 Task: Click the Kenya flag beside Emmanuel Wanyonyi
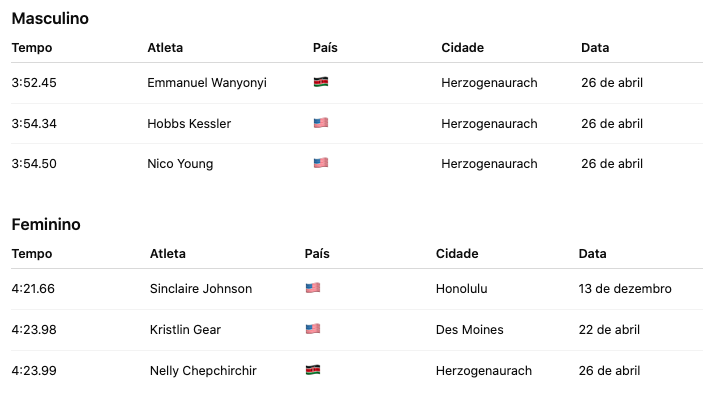[320, 83]
